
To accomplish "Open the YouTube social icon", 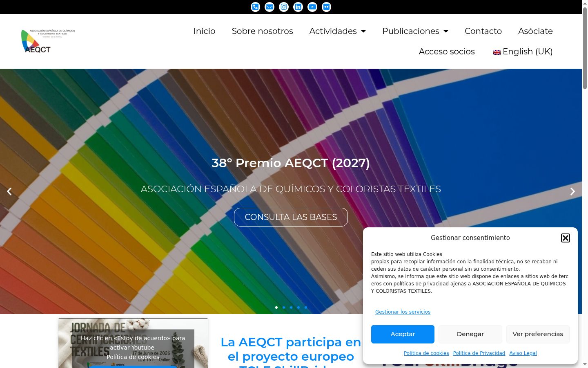I will coord(312,7).
